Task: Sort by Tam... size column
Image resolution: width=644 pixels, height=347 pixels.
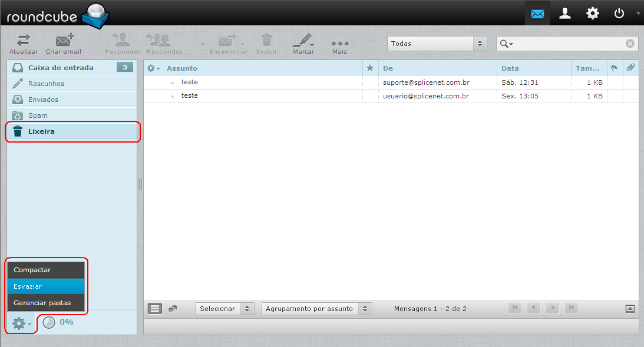Action: coord(587,68)
